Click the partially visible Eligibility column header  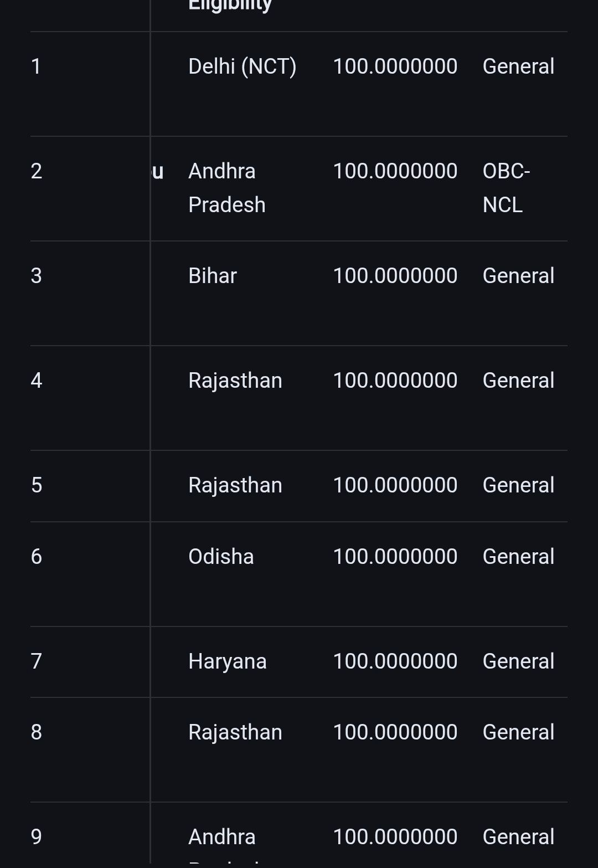(230, 6)
